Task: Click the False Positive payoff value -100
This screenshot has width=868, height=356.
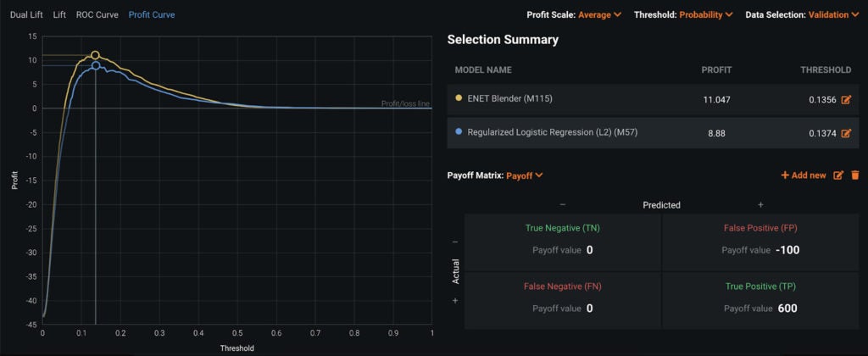Action: (x=787, y=250)
